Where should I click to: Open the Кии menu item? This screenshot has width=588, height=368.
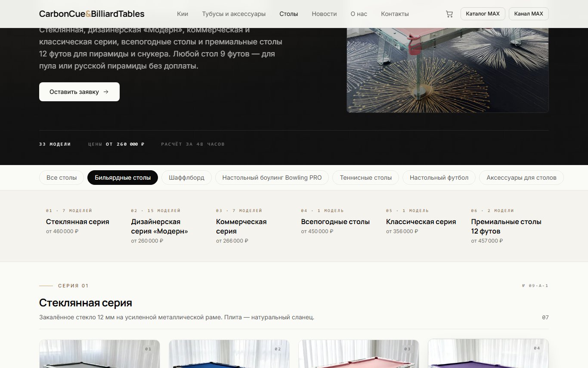click(x=183, y=14)
